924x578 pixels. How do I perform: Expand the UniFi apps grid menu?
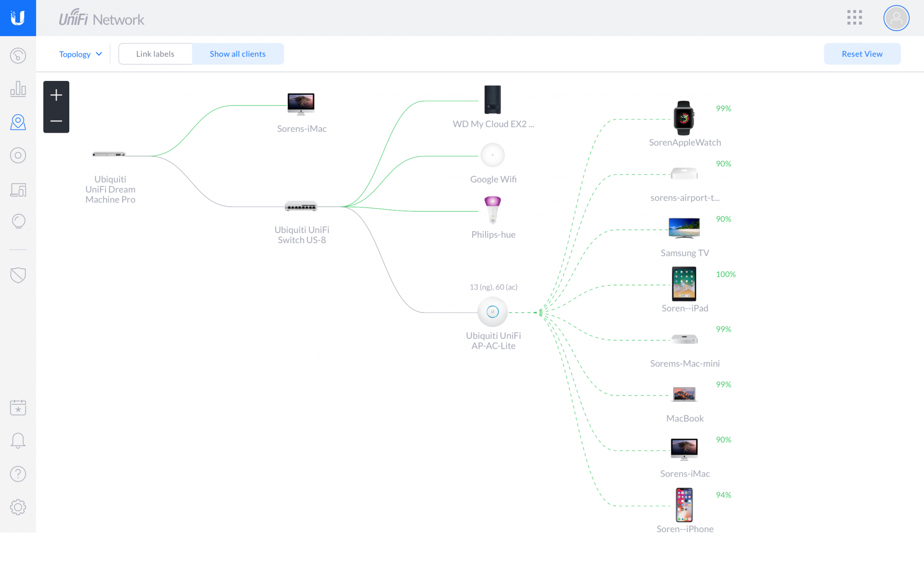click(855, 18)
